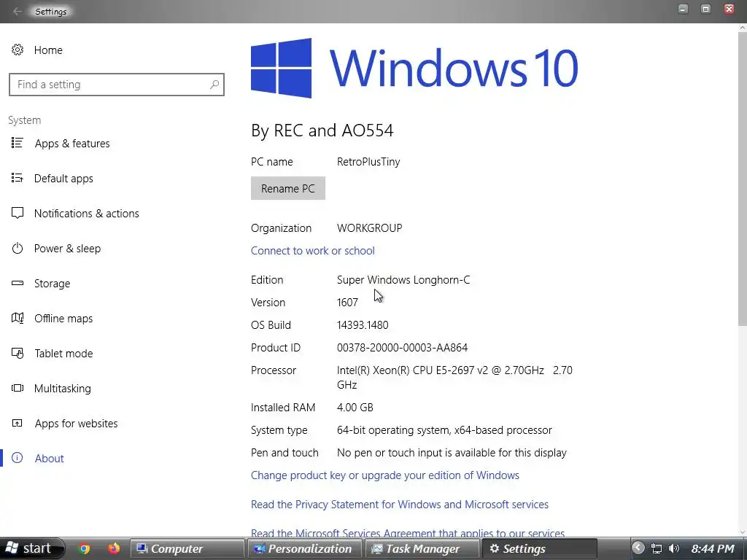Show hidden tray icons arrow
Image resolution: width=747 pixels, height=560 pixels.
click(638, 548)
